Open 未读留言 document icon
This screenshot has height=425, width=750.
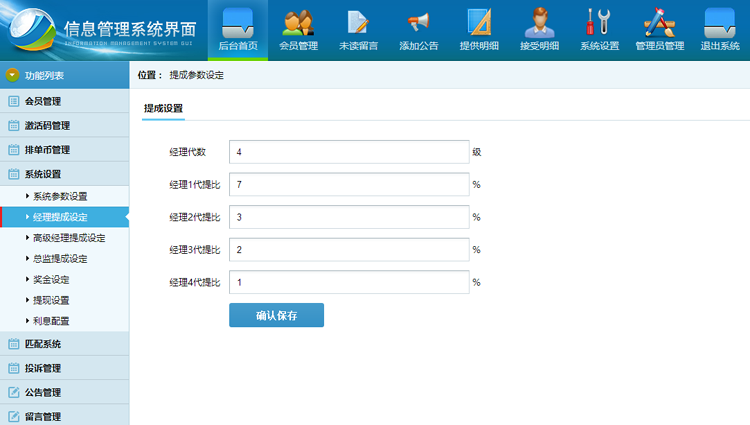click(358, 22)
